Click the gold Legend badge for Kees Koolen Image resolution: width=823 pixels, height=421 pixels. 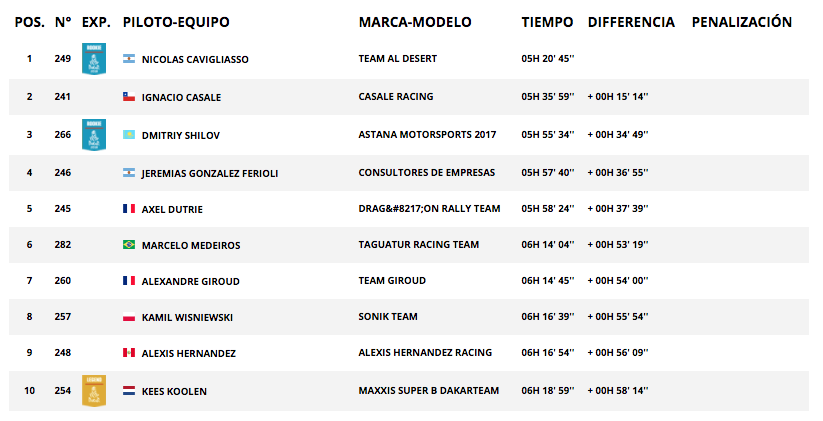pos(94,391)
